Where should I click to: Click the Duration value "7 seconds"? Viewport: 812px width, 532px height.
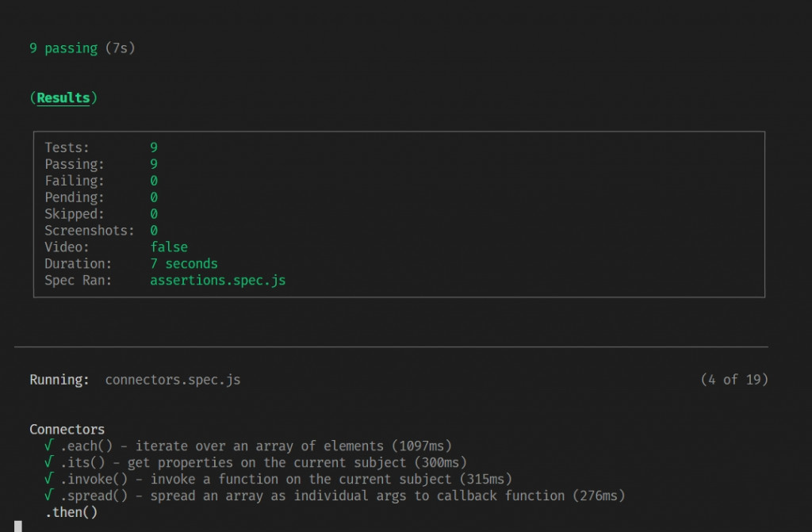(184, 264)
